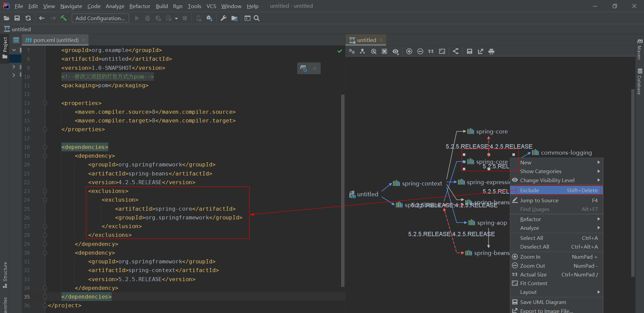Click the diagram show paths structure icon
The image size is (644, 313).
pos(363,51)
